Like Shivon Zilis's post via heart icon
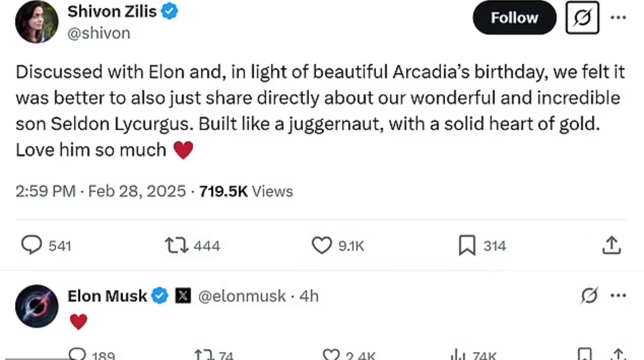Screen dimensions: 644x360 pos(322,245)
